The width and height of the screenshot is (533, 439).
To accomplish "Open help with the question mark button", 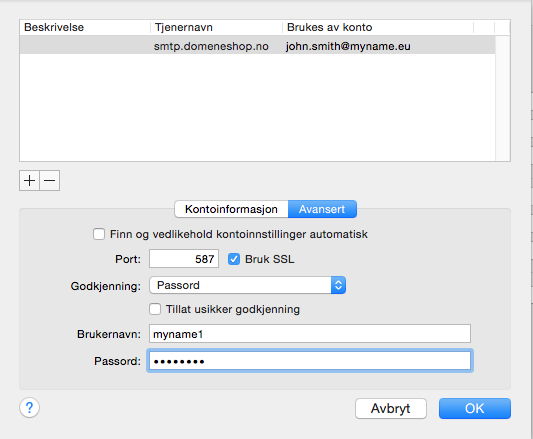I will pyautogui.click(x=30, y=407).
